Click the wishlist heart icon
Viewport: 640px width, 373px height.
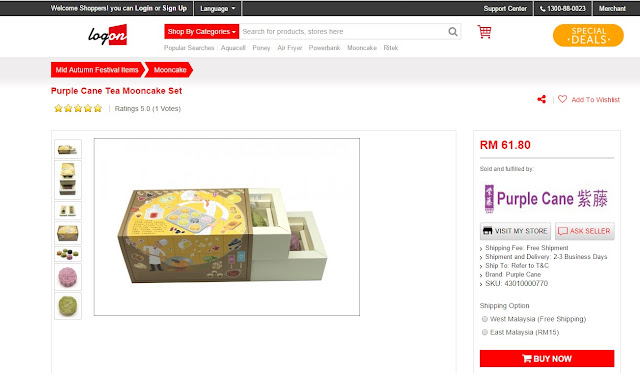[562, 99]
